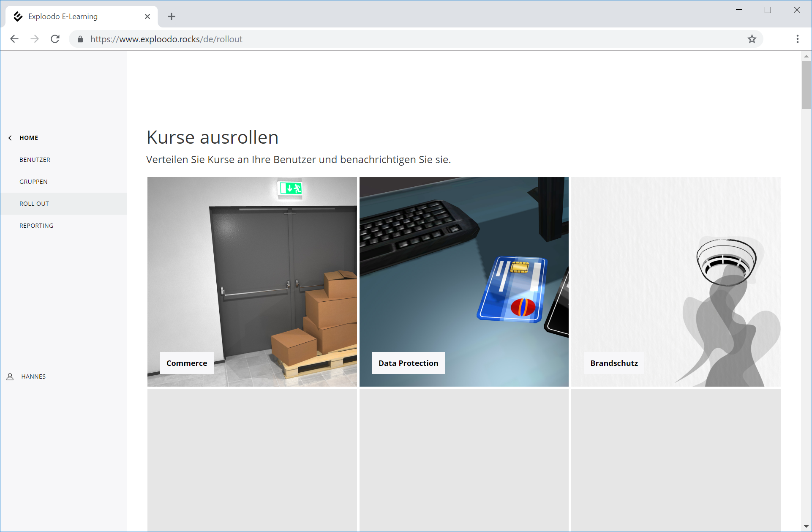This screenshot has width=812, height=532.
Task: Click the HANNES username link
Action: (33, 376)
